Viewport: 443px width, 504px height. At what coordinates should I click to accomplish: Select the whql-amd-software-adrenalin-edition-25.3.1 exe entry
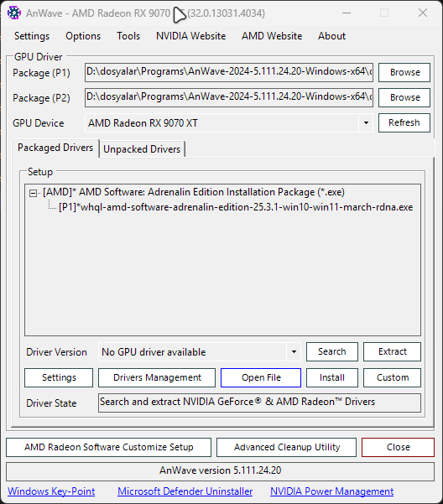click(236, 207)
